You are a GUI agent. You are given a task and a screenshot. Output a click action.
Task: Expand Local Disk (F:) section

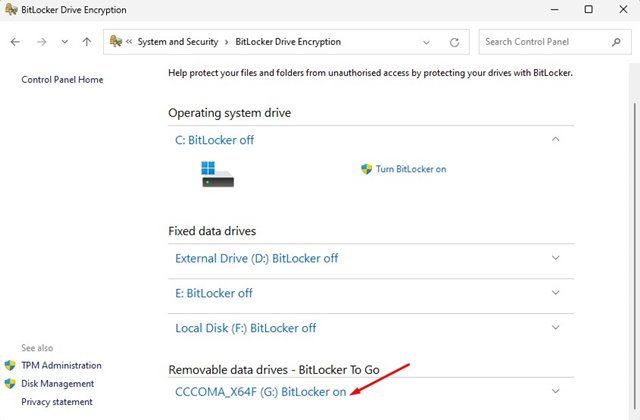tap(556, 328)
